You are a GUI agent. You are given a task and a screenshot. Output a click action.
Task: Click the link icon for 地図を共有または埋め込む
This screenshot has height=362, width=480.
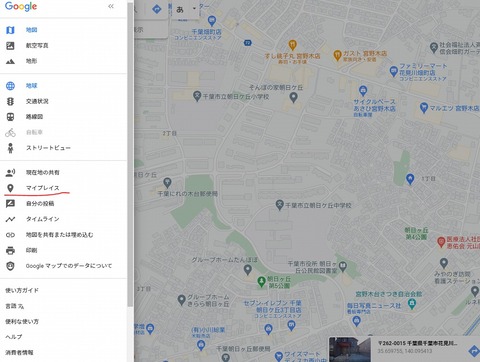pyautogui.click(x=10, y=235)
